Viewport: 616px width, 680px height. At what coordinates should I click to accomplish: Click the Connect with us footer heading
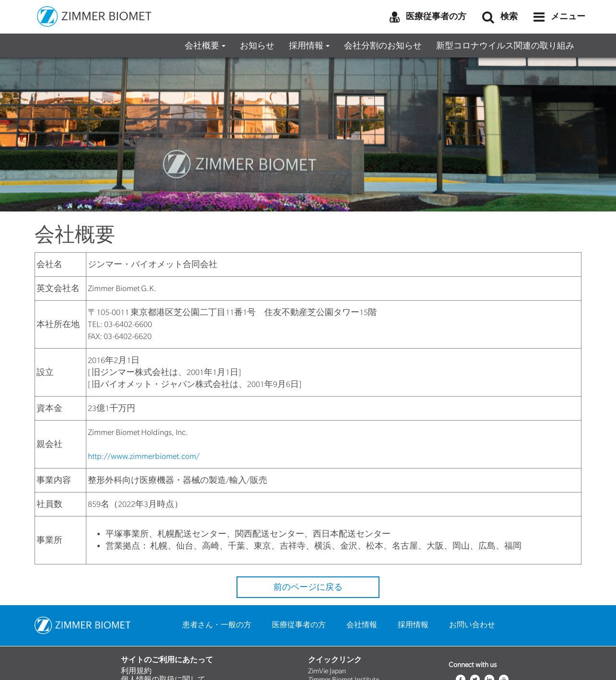pos(473,665)
